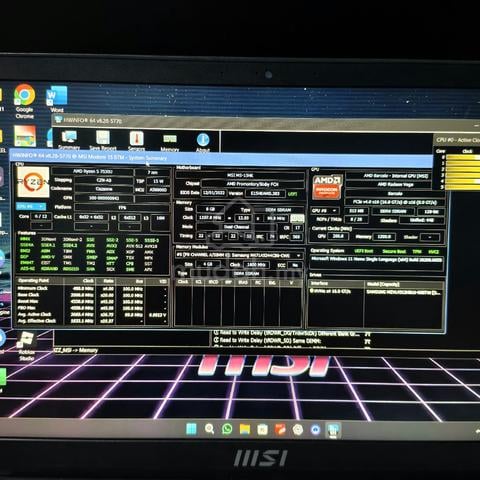Click the Codename field showing Cezanne
Screen dimensions: 480x480
click(103, 189)
